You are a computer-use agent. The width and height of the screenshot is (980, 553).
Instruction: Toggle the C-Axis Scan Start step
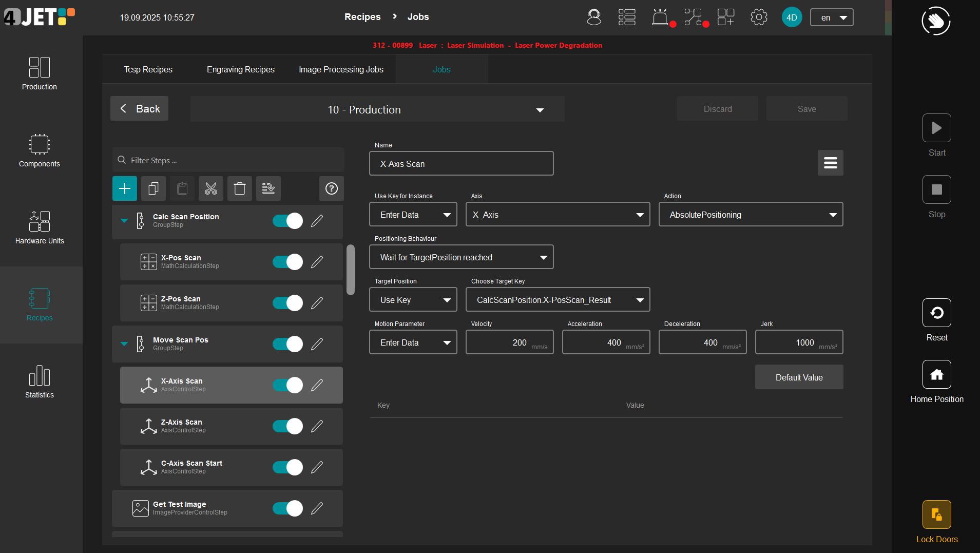tap(287, 467)
